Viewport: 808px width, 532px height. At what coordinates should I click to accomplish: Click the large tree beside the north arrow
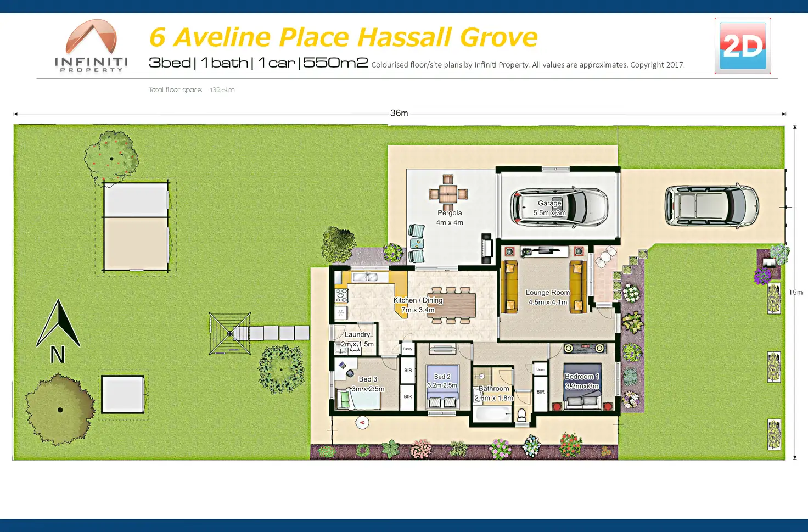60,410
